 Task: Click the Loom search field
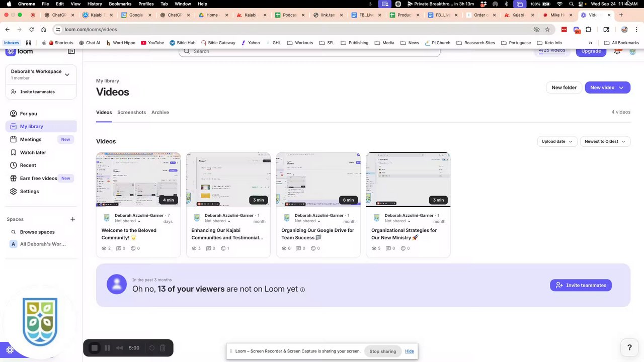309,51
